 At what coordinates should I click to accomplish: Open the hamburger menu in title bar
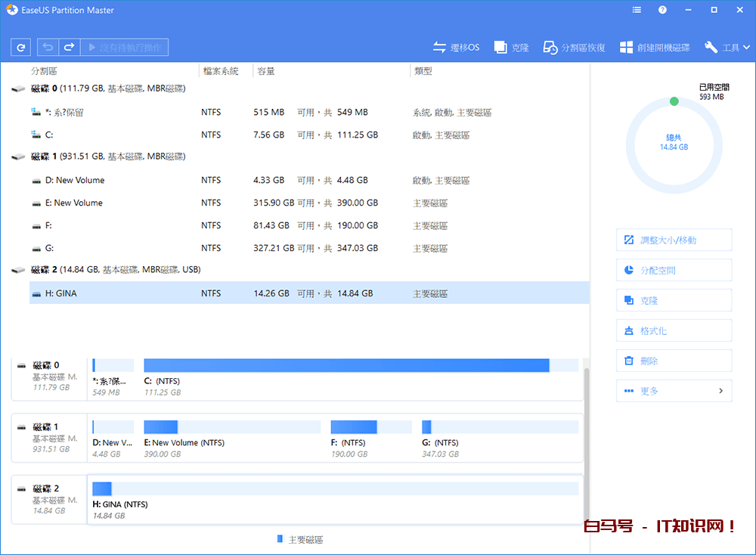tap(637, 10)
